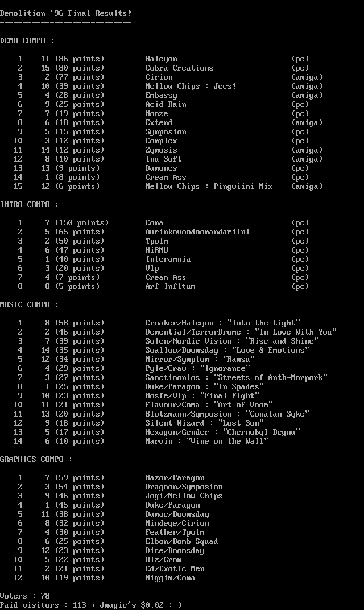Image resolution: width=364 pixels, height=610 pixels.
Task: Select the DEMO COMPO heading
Action: click(27, 40)
